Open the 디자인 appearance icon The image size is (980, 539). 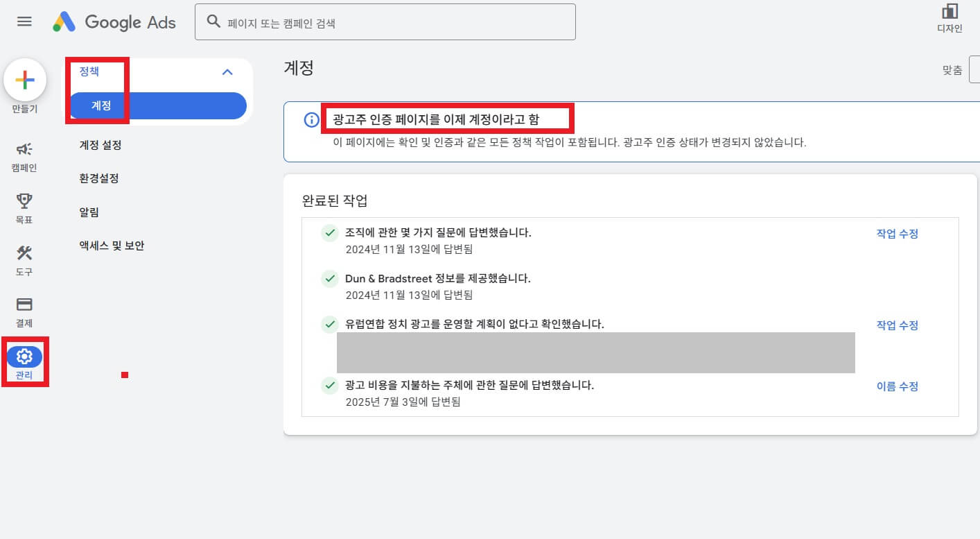950,18
